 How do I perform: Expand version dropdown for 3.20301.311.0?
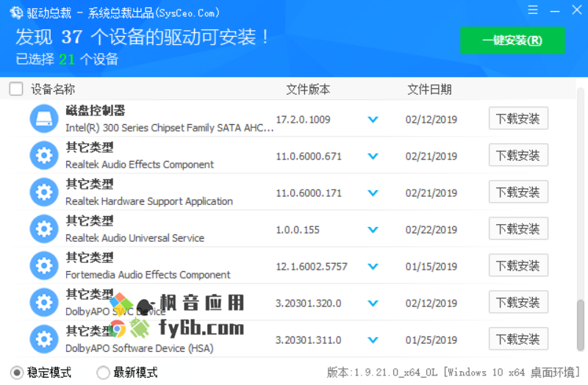[373, 340]
